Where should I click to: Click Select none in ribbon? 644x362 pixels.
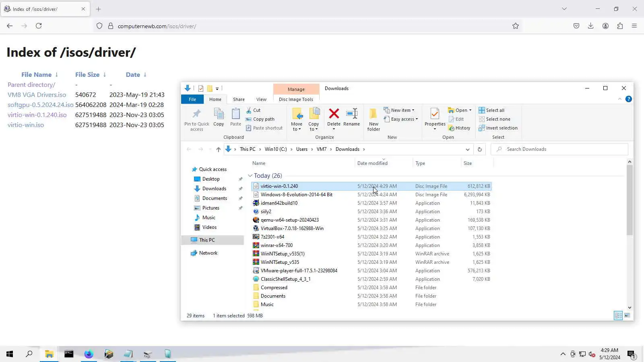tap(494, 119)
